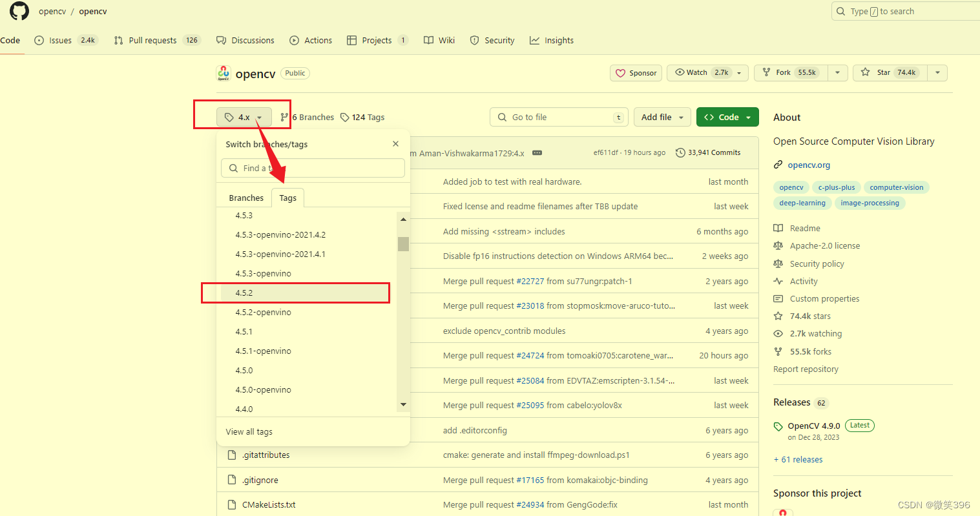Click the tag list scrollbar thumb
The image size is (980, 516).
pos(403,243)
